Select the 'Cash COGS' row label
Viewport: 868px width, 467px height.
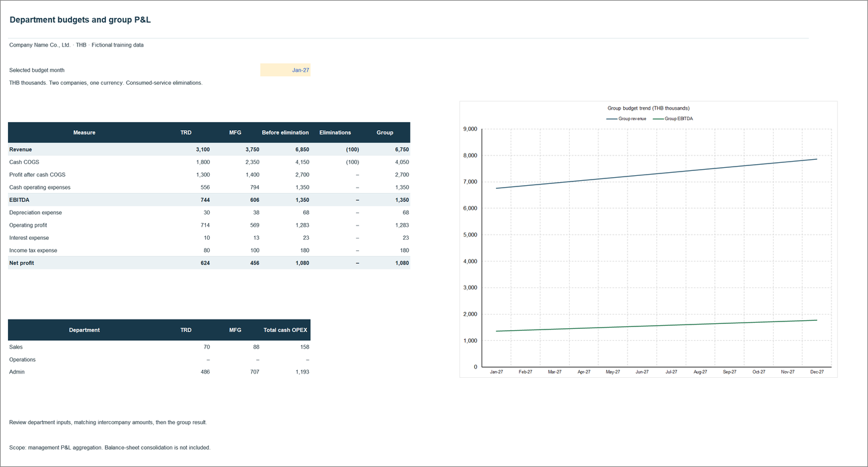pyautogui.click(x=24, y=162)
